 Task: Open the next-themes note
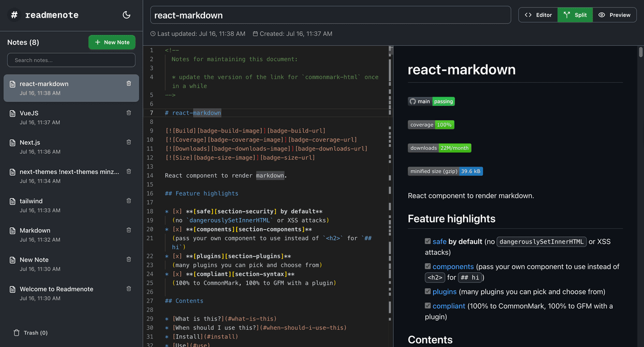click(71, 176)
